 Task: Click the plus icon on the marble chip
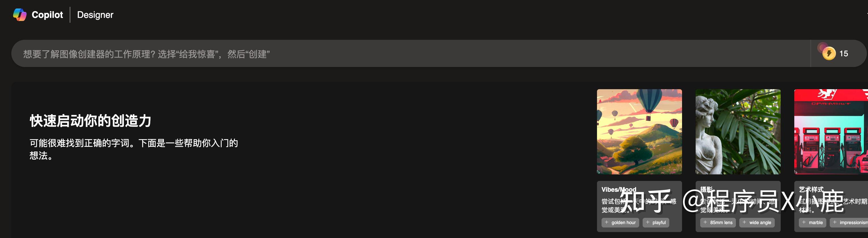click(804, 222)
